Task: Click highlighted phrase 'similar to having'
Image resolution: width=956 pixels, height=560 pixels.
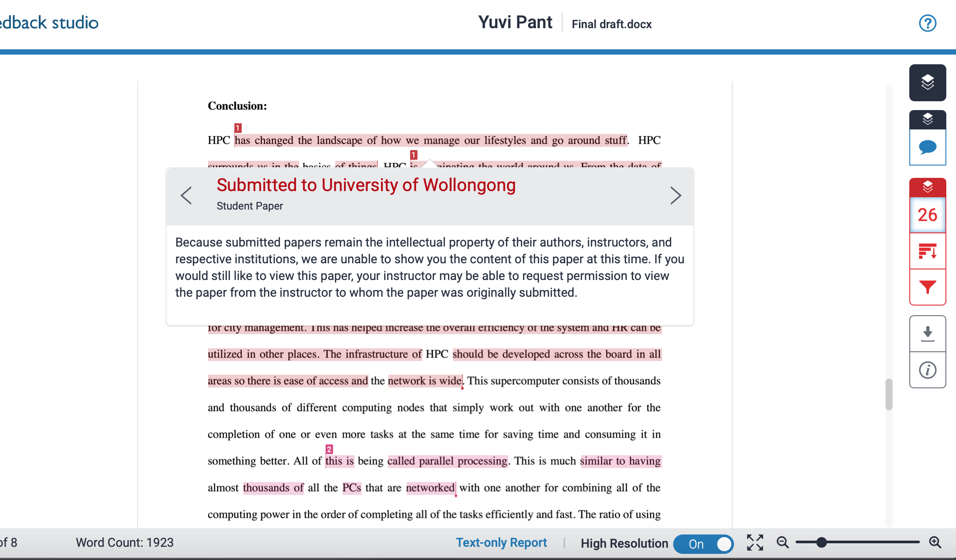Action: [621, 461]
